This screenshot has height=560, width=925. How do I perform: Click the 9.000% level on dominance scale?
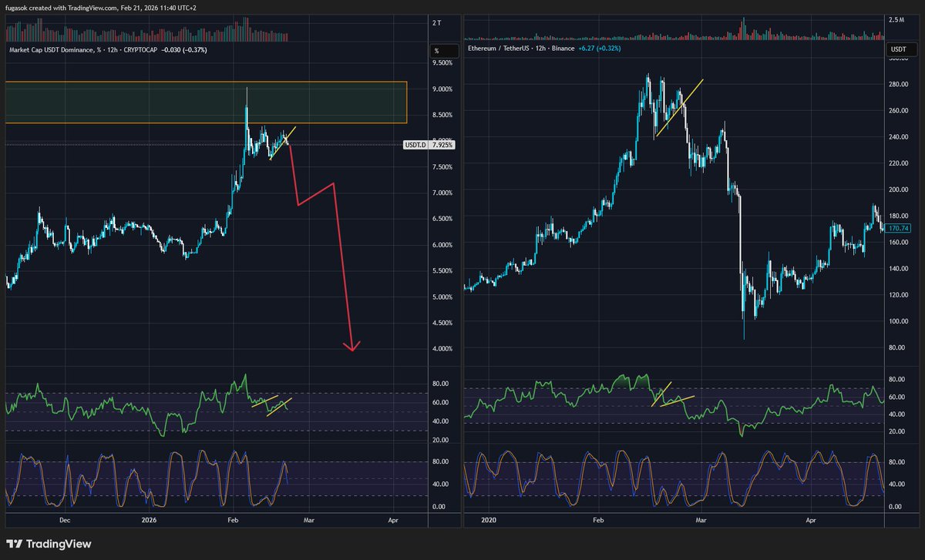(443, 89)
